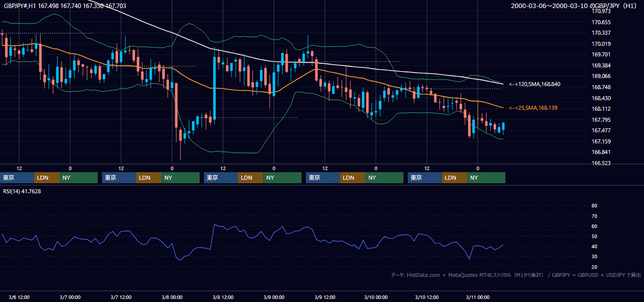Click the HistData.com data source footnote
The image size is (644, 302).
point(516,275)
